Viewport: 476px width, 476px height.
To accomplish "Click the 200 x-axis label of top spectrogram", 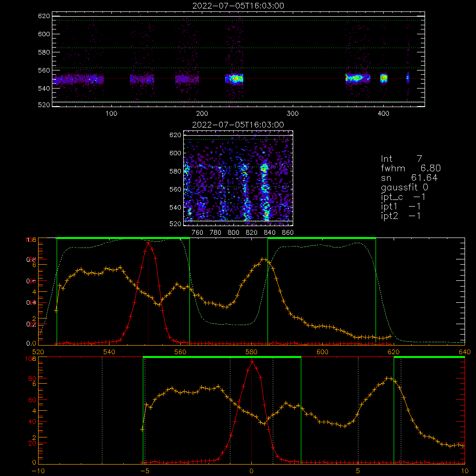I will click(x=202, y=114).
